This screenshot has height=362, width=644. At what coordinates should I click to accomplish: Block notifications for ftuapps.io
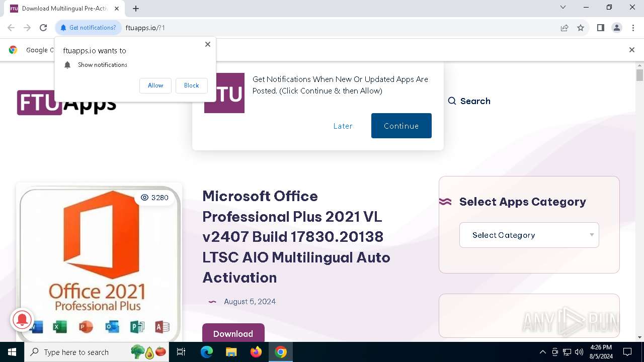click(x=191, y=85)
